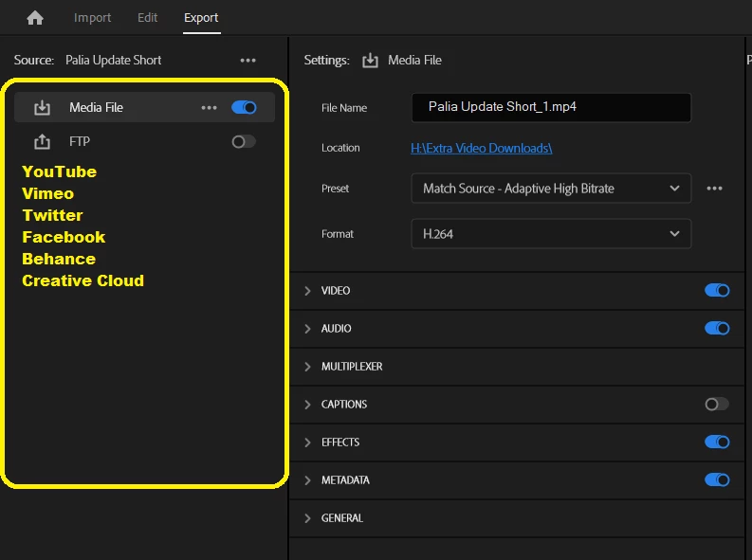Click the FTP upload icon

pyautogui.click(x=43, y=142)
